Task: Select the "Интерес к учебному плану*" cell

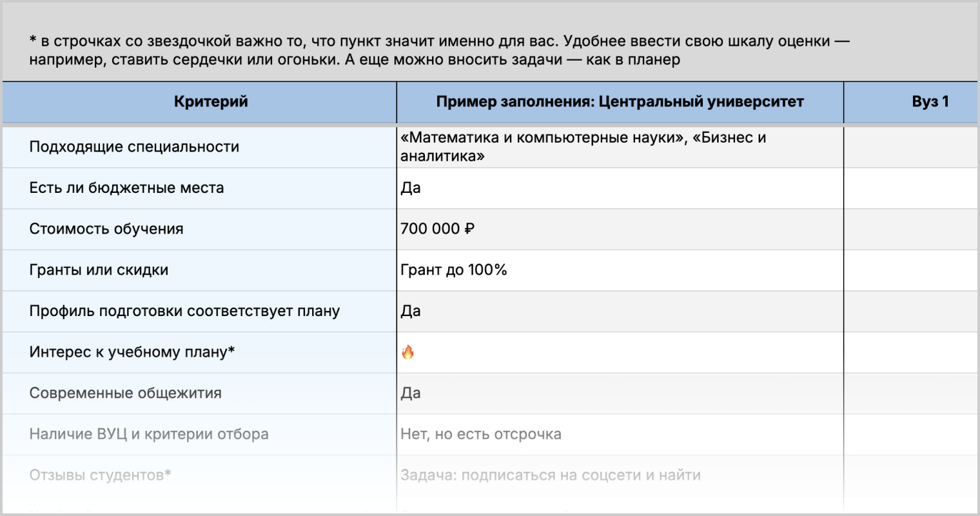Action: click(x=132, y=352)
